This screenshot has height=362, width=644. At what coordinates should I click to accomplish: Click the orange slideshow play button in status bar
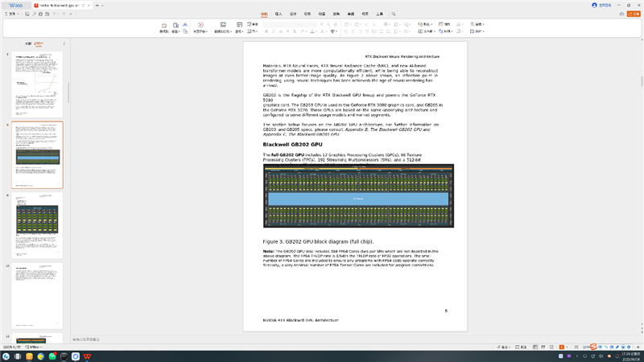(561, 348)
